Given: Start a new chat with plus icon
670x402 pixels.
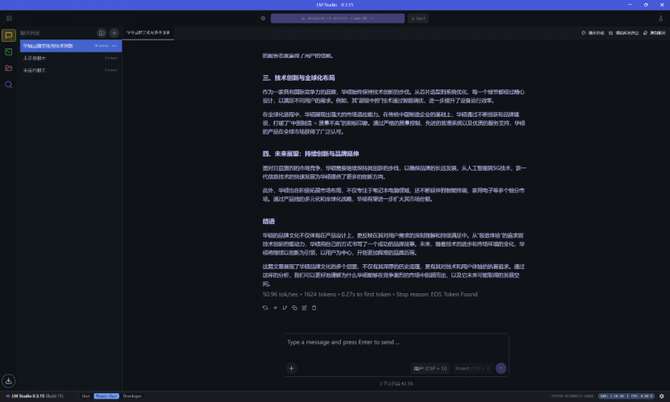Looking at the screenshot, I should click(114, 33).
